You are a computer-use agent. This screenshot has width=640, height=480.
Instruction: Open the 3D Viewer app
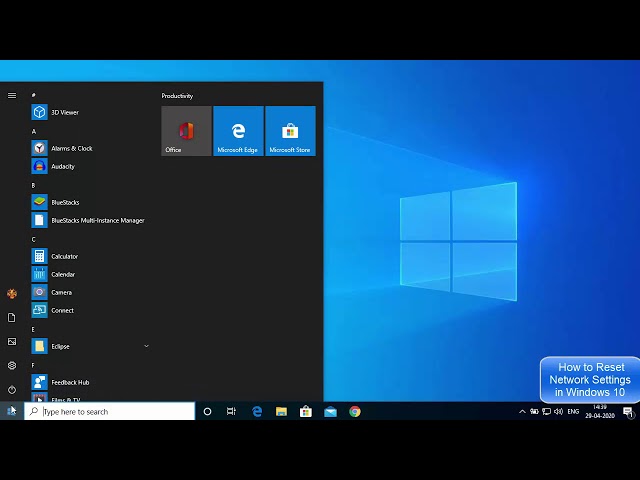pos(90,112)
